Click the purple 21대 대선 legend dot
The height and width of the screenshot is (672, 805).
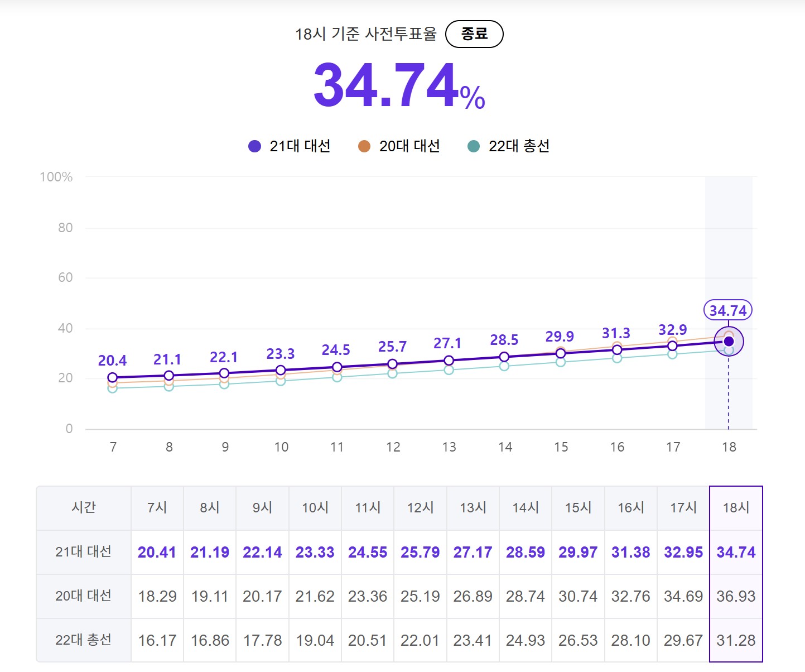254,145
